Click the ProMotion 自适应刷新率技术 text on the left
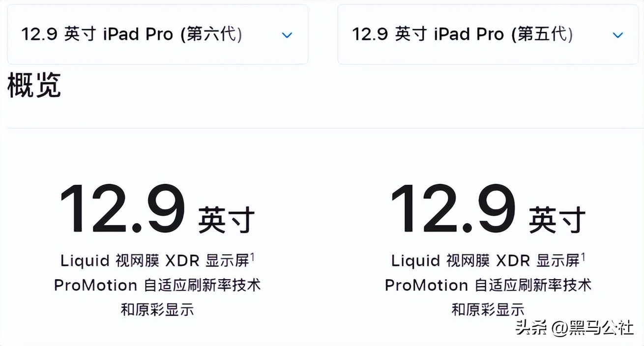Viewport: 644px width, 346px height. click(157, 285)
